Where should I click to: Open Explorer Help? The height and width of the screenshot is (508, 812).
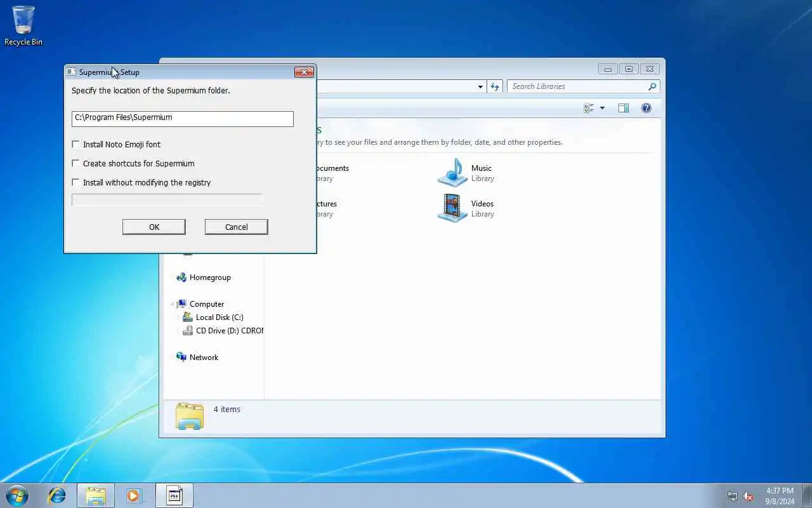tap(646, 109)
